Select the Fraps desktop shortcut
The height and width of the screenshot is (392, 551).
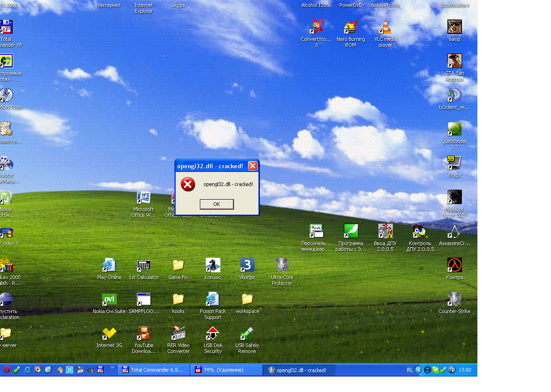pos(454,167)
